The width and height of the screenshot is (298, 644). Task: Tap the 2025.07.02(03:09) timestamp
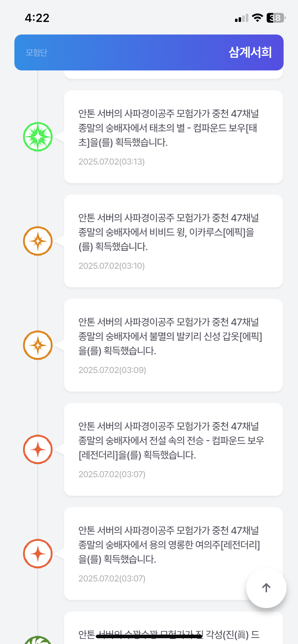pyautogui.click(x=112, y=370)
